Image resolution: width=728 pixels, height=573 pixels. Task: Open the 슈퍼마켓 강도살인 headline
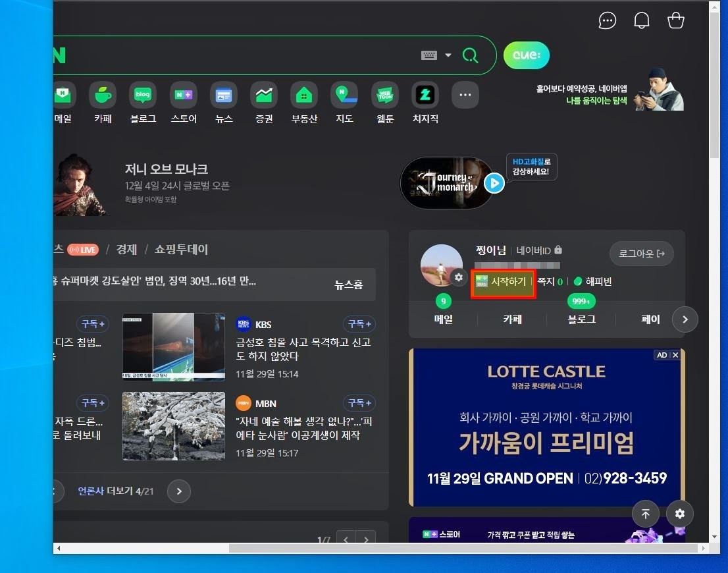[x=154, y=281]
